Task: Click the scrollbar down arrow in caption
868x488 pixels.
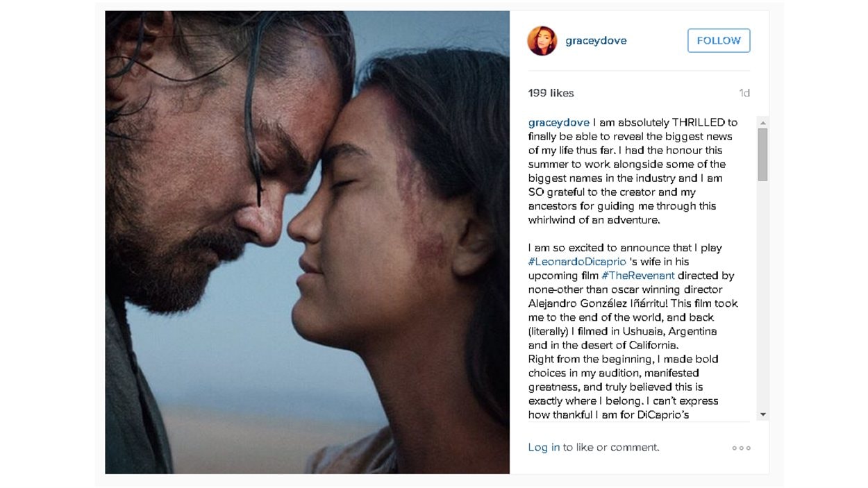Action: (x=762, y=414)
